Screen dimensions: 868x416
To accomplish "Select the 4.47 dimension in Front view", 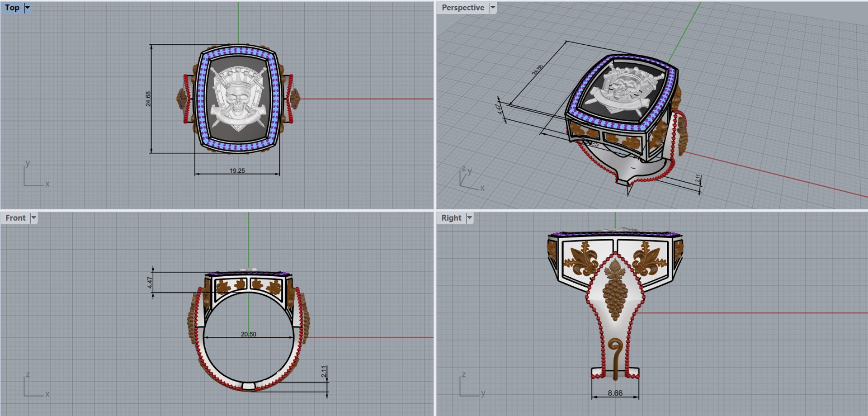I will coord(150,283).
